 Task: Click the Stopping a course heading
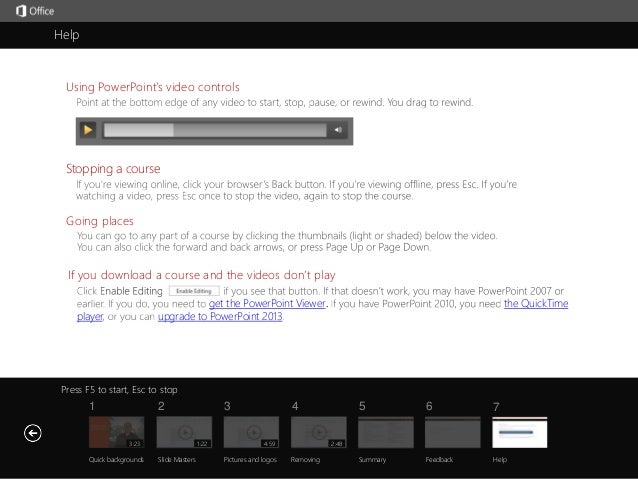click(x=113, y=169)
